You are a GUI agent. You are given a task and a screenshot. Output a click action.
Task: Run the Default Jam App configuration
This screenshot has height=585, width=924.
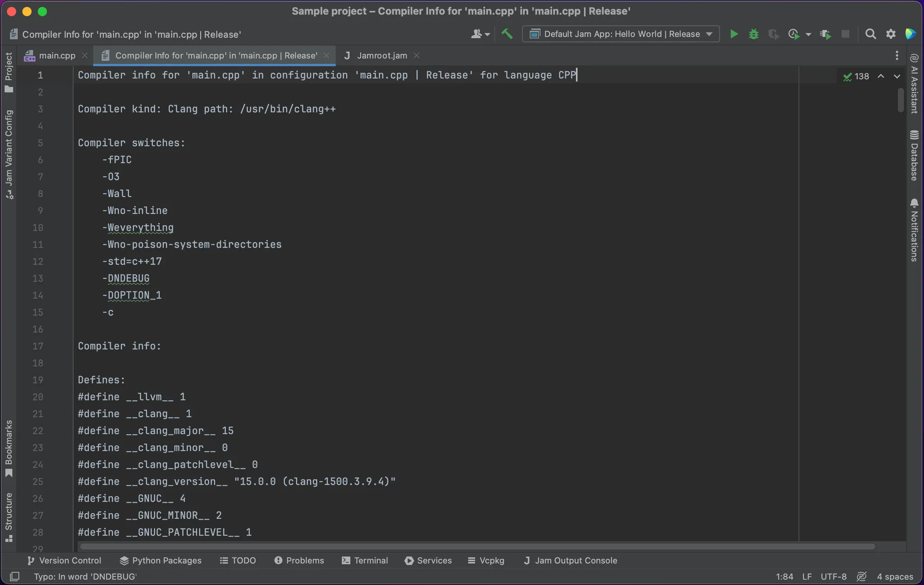pyautogui.click(x=734, y=34)
